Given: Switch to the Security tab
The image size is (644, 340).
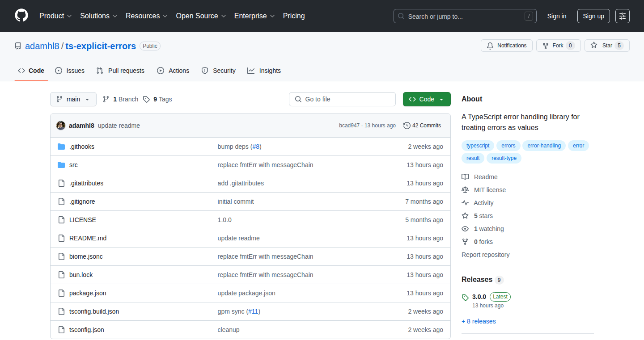Looking at the screenshot, I should (x=219, y=71).
